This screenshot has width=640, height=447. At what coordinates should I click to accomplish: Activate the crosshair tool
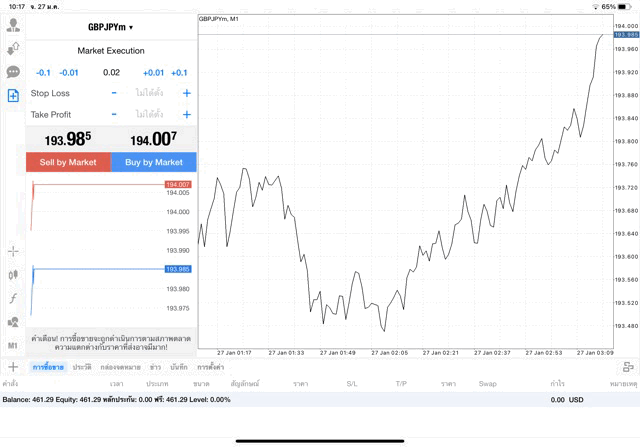[13, 251]
